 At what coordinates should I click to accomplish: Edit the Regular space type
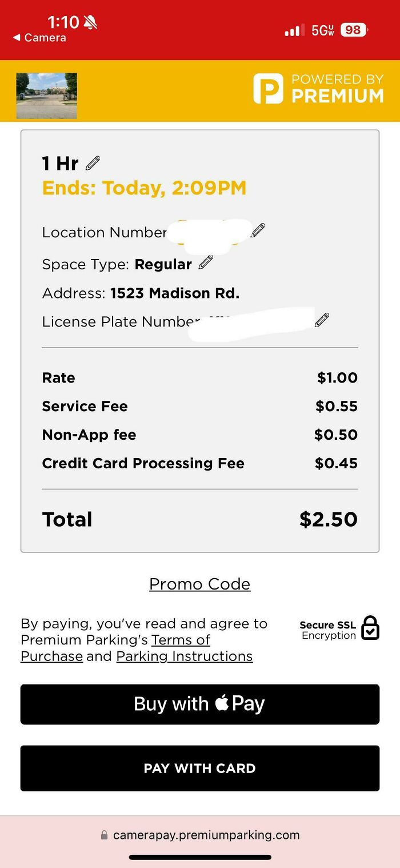205,262
